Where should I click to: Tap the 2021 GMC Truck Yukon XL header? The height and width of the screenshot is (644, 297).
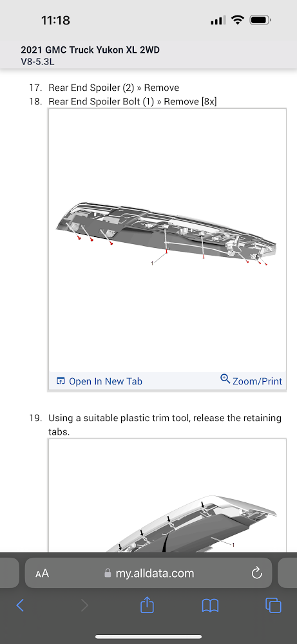(x=90, y=50)
